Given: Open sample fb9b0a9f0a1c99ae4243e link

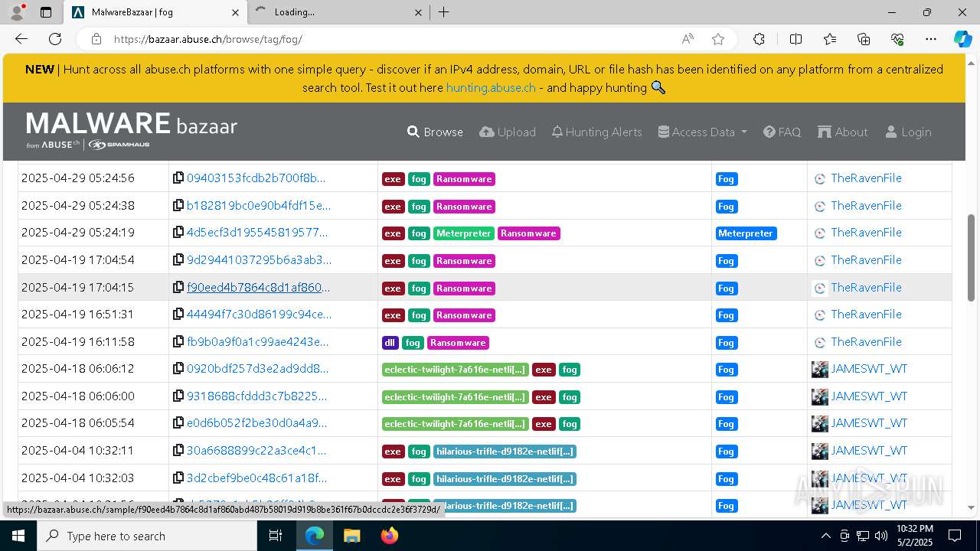Looking at the screenshot, I should 257,342.
